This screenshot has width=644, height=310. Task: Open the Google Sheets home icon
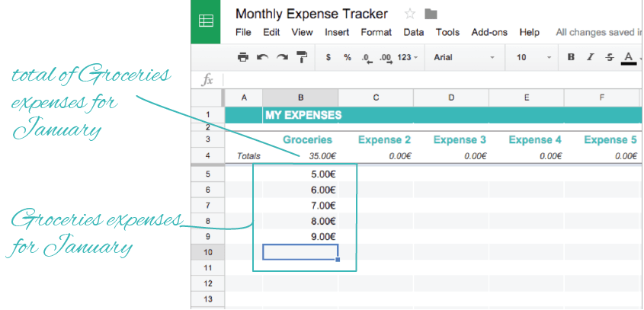coord(205,21)
